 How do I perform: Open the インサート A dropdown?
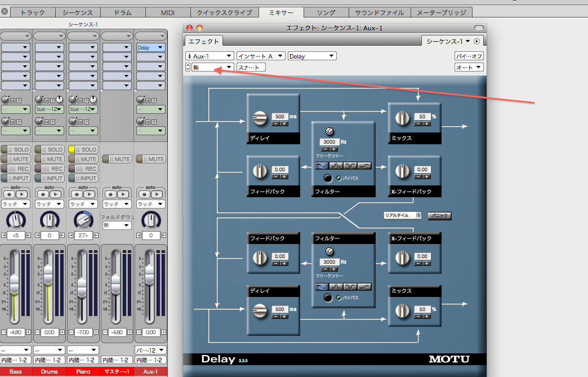(x=261, y=56)
